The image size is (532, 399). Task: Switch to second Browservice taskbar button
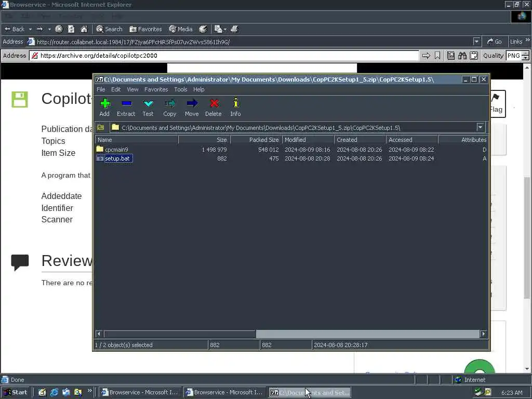(224, 392)
